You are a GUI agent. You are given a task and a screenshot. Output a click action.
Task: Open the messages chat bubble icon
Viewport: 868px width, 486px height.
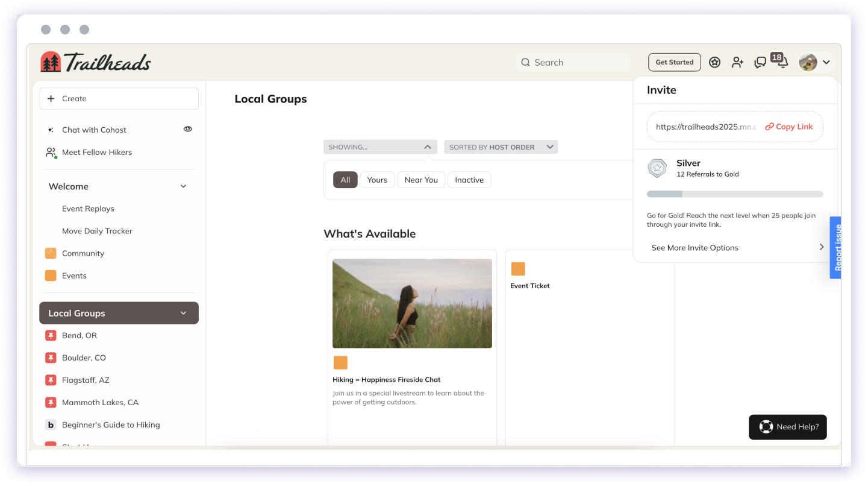pyautogui.click(x=760, y=62)
